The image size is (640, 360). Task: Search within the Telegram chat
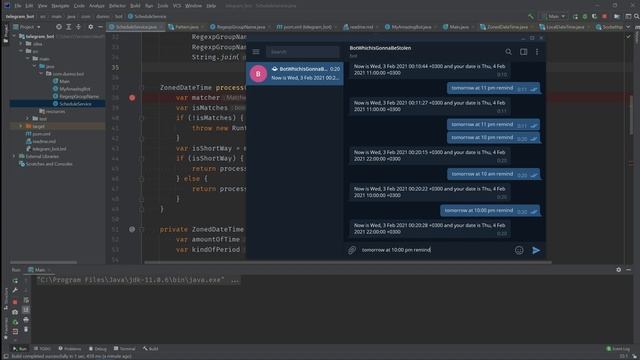click(509, 52)
